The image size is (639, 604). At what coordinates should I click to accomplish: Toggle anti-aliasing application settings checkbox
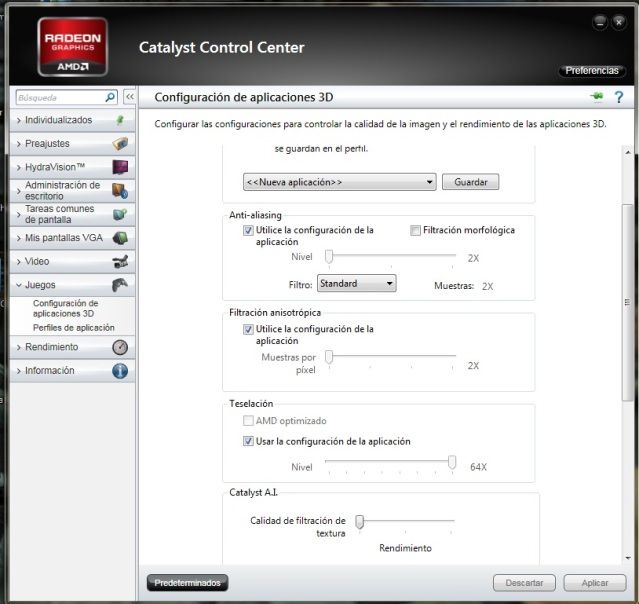[248, 230]
